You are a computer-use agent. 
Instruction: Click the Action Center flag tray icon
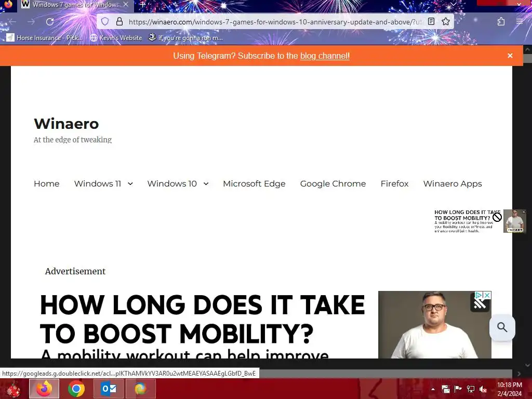tap(458, 389)
